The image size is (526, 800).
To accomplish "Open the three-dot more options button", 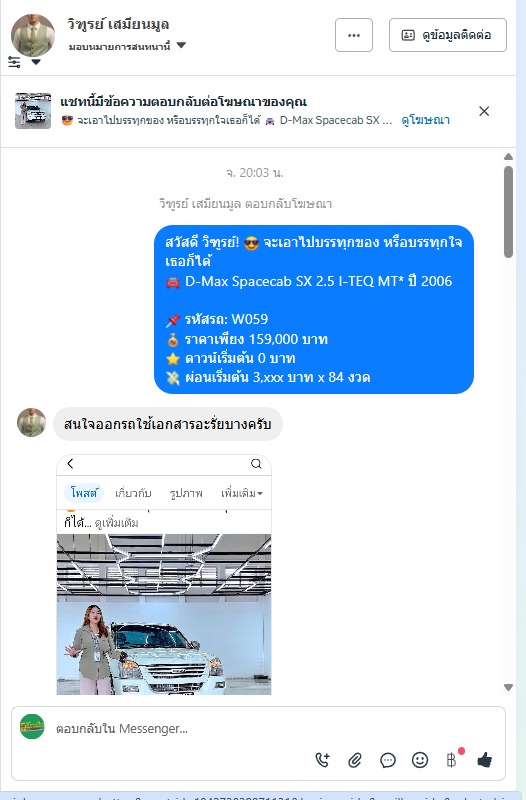I will coord(354,35).
